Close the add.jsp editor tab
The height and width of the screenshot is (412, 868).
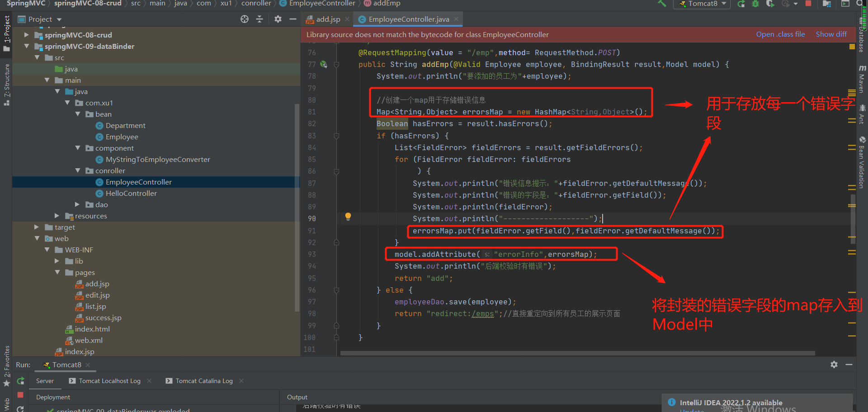point(347,19)
